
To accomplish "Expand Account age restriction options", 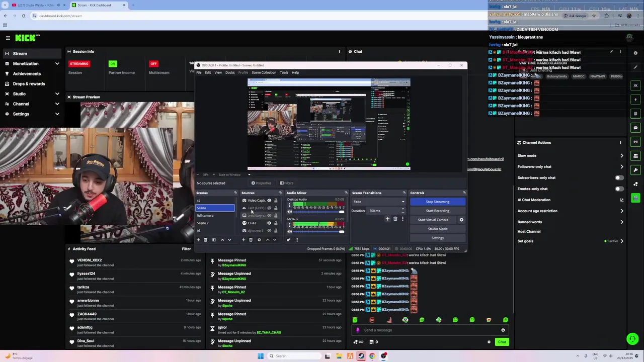I will (622, 211).
